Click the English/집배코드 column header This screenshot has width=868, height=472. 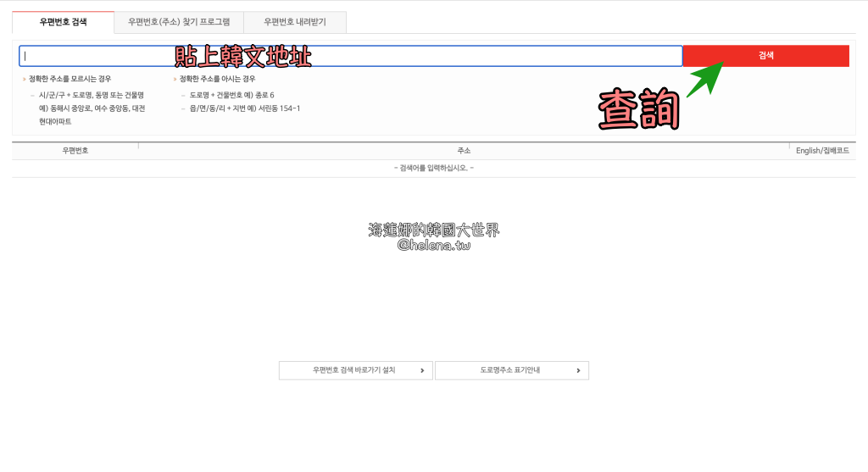pyautogui.click(x=821, y=151)
